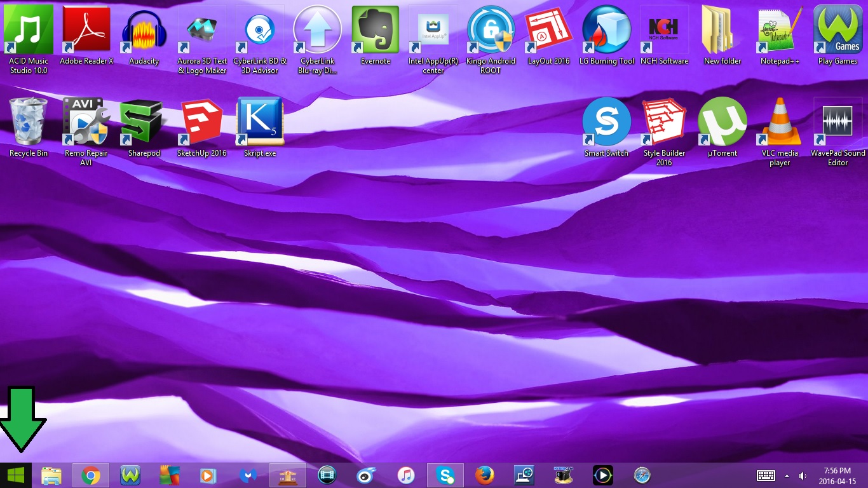Select the LG Burning Tool icon
The height and width of the screenshot is (488, 868).
coord(607,36)
